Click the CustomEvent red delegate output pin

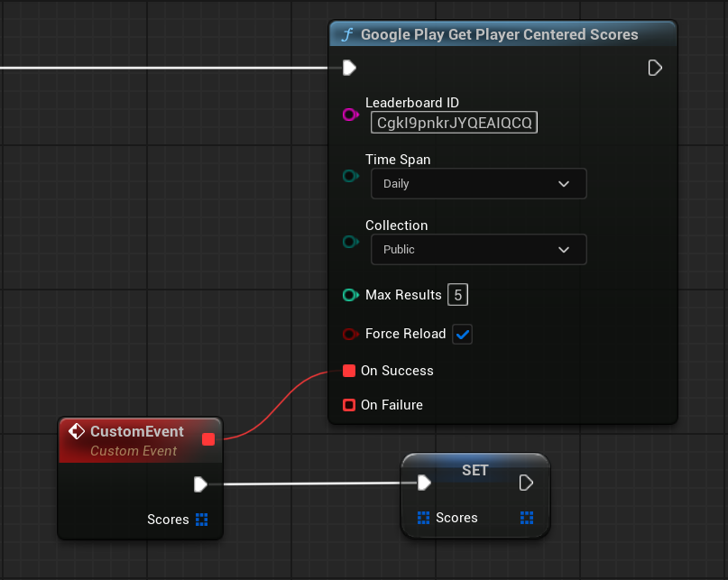(x=208, y=439)
